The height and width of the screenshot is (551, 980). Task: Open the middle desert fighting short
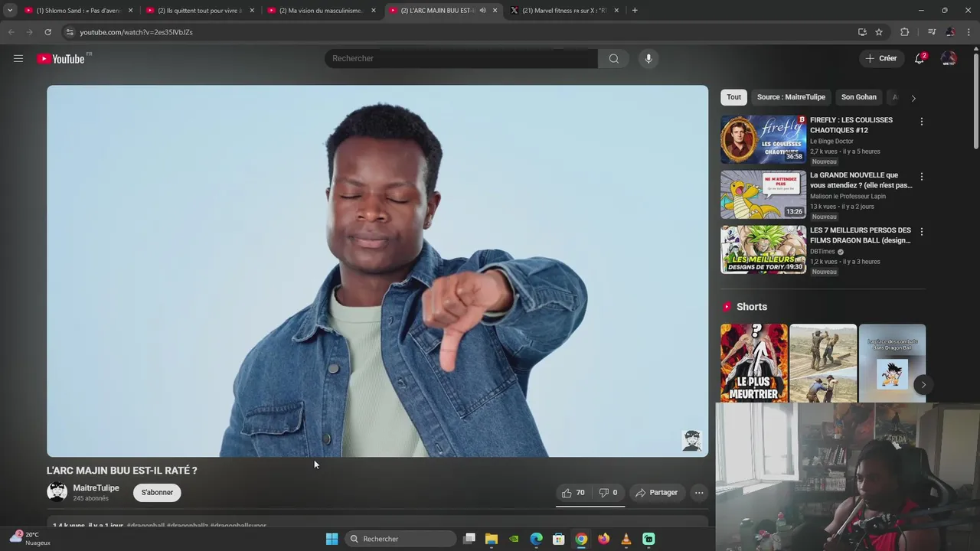click(x=823, y=363)
